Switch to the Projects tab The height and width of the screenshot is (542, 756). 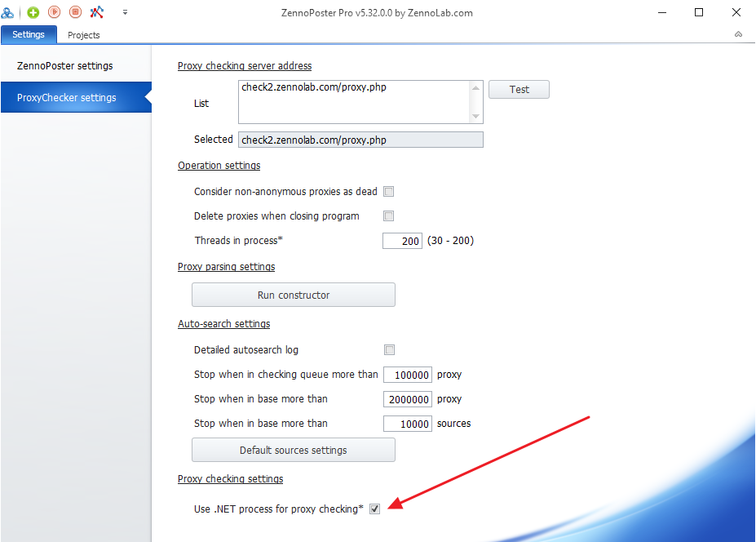tap(83, 35)
